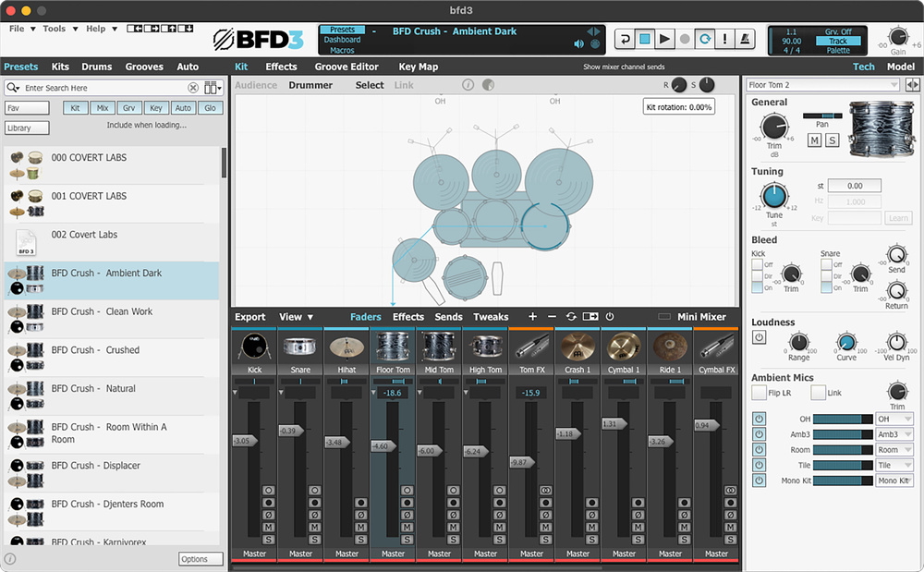
Task: Open the Floor Tom 2 drum selector dropdown
Action: point(822,85)
